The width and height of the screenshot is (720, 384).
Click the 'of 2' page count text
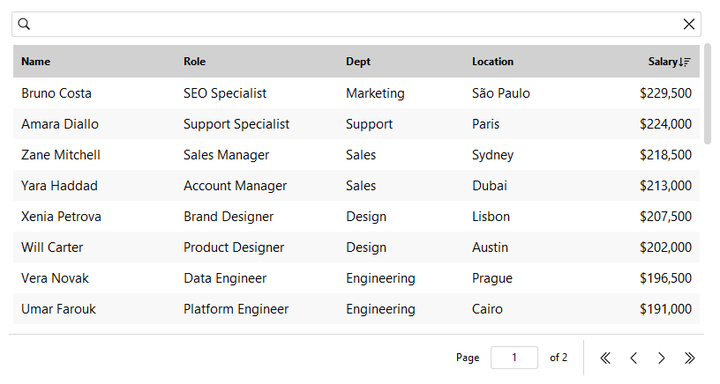coord(558,357)
